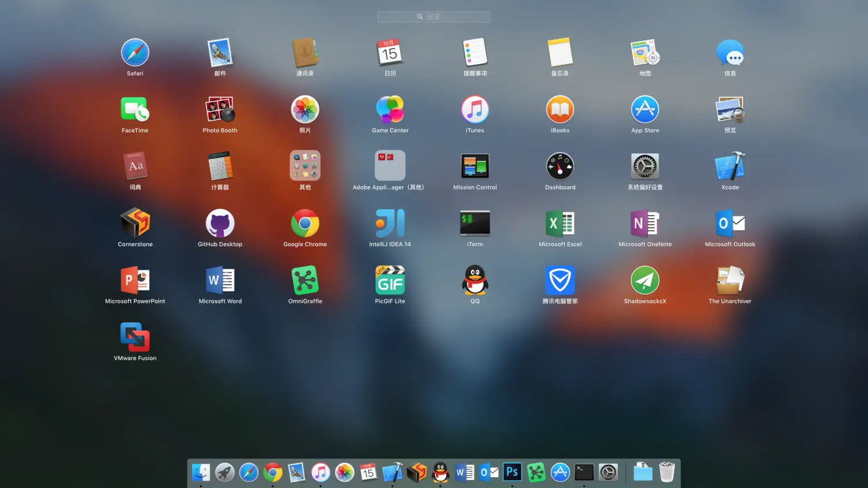The height and width of the screenshot is (488, 868).
Task: Open Microsoft OneNote
Action: (645, 223)
